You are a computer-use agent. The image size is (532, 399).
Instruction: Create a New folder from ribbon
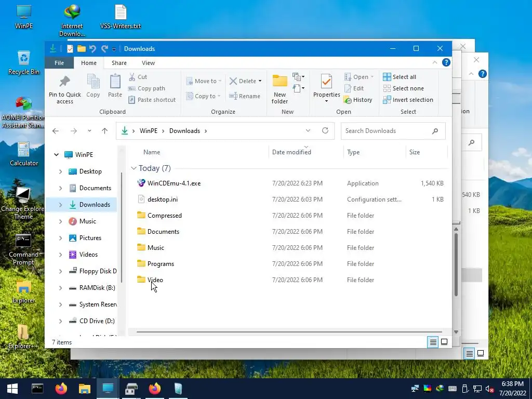point(280,88)
